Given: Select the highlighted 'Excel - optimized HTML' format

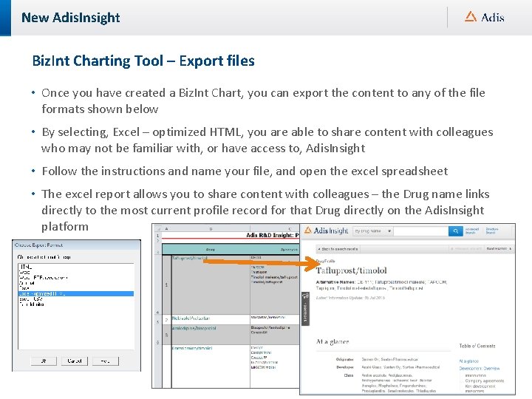Looking at the screenshot, I should [76, 293].
